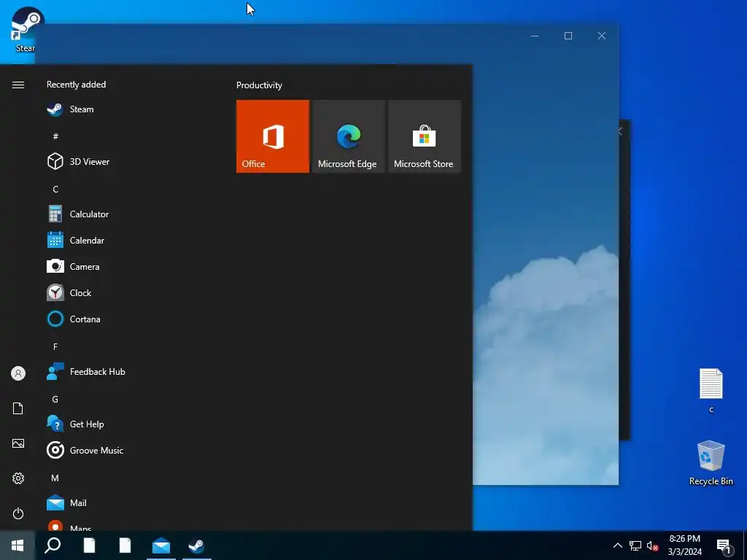Open the clock showing 8:26 PM
Image resolution: width=747 pixels, height=560 pixels.
click(684, 545)
